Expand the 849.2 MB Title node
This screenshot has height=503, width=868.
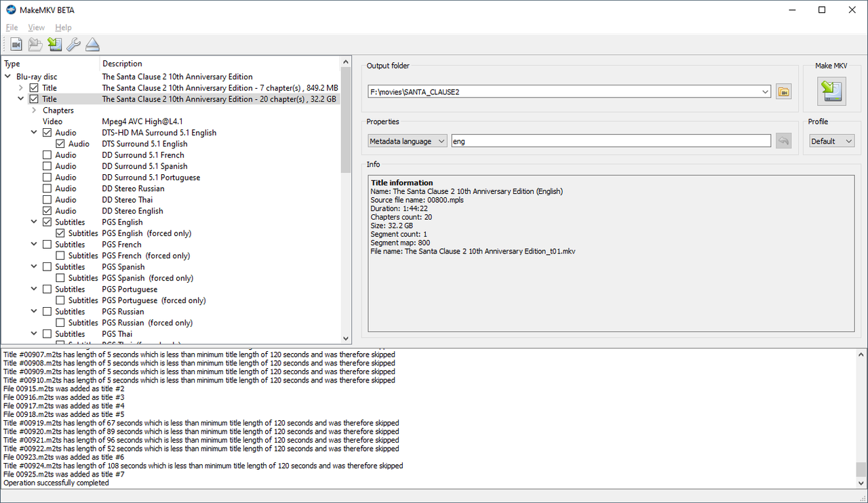pos(20,88)
